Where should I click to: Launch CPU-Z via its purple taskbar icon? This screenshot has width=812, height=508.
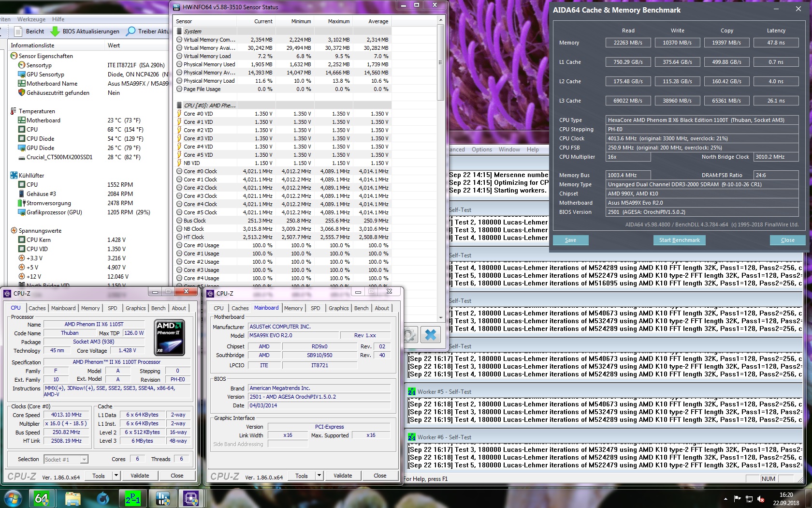click(x=192, y=498)
